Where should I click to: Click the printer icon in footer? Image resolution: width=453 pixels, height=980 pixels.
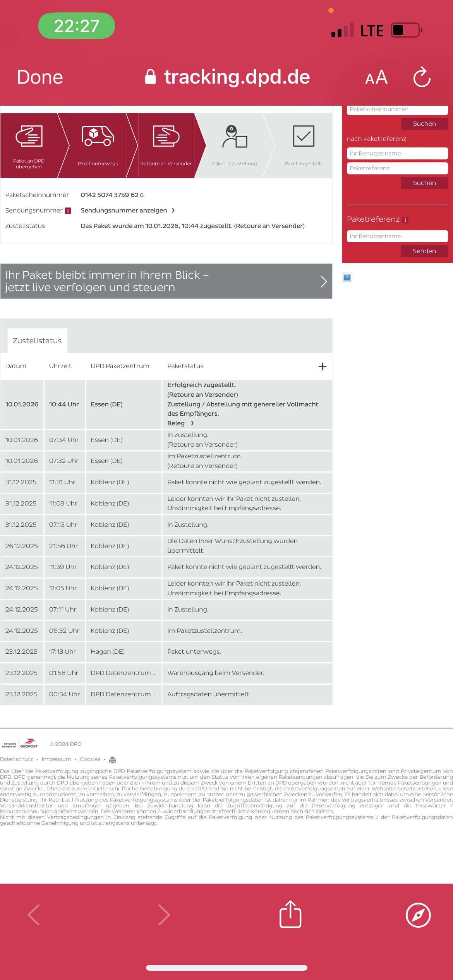tap(113, 759)
